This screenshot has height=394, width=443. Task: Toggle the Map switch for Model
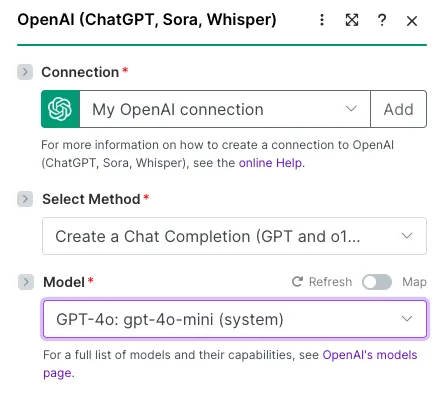tap(377, 282)
